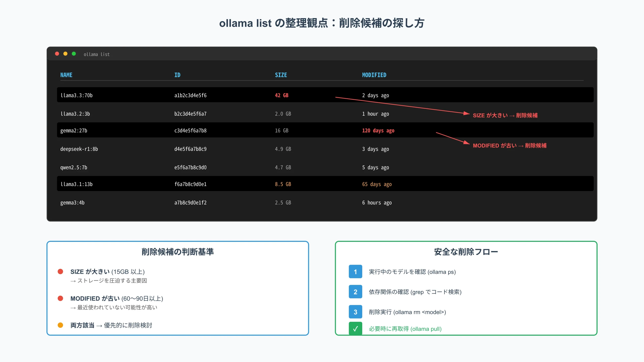Click the 16 GB size value

(282, 130)
